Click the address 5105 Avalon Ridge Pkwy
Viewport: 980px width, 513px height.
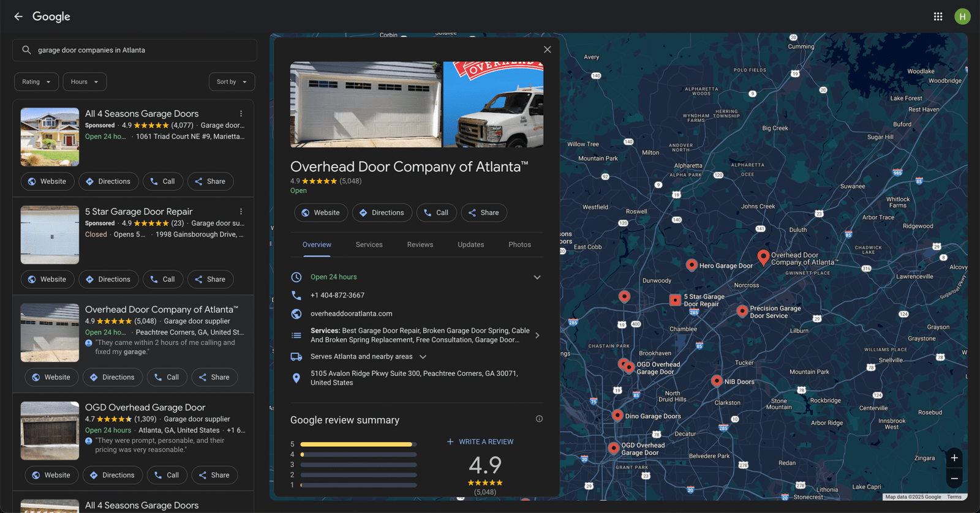(x=414, y=378)
